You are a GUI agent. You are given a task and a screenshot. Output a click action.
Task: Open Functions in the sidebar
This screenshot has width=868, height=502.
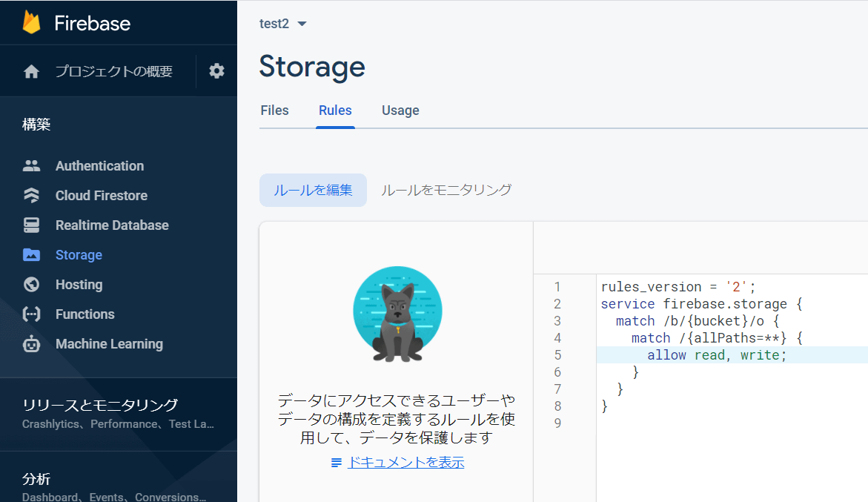point(85,314)
